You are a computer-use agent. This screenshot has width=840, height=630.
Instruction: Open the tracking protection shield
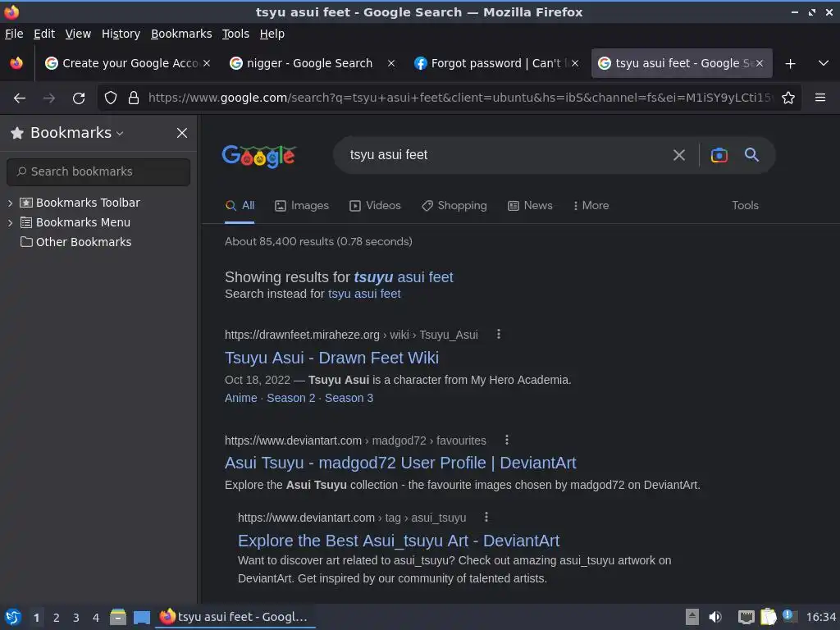tap(111, 98)
